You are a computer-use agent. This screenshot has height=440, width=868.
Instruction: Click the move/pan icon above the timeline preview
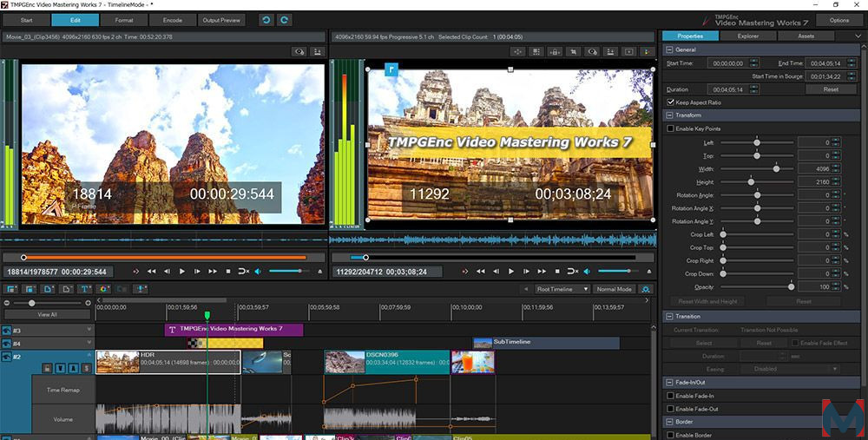[518, 51]
